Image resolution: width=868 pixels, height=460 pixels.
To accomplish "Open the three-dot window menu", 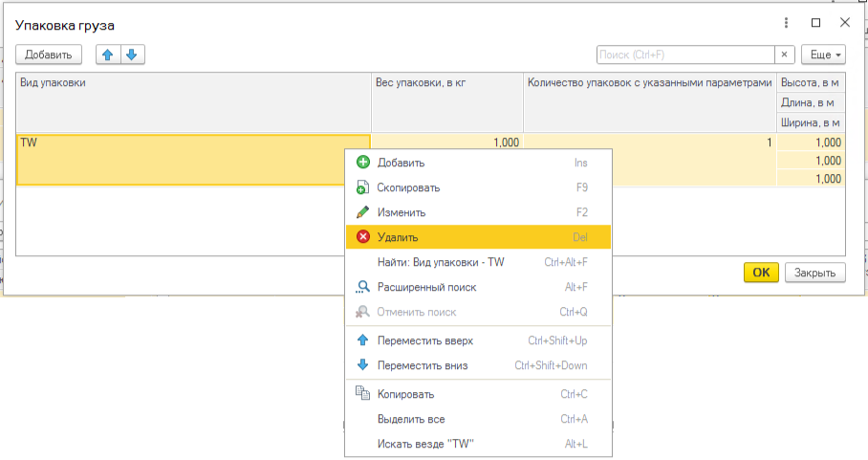I will 786,23.
